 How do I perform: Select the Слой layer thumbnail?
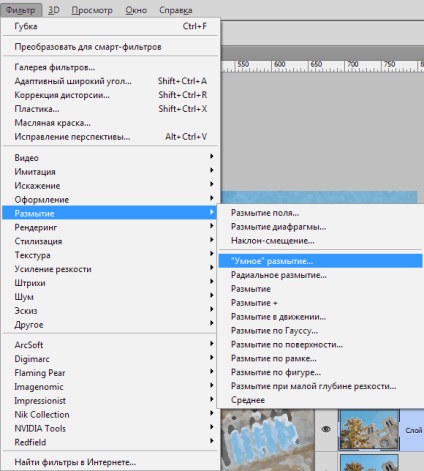pyautogui.click(x=369, y=430)
